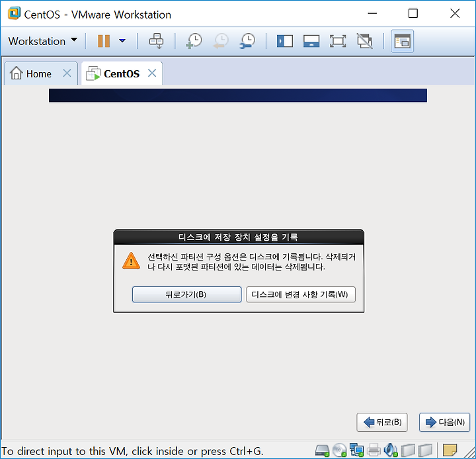Image resolution: width=476 pixels, height=459 pixels.
Task: Switch to Unity mode
Action: coord(364,41)
